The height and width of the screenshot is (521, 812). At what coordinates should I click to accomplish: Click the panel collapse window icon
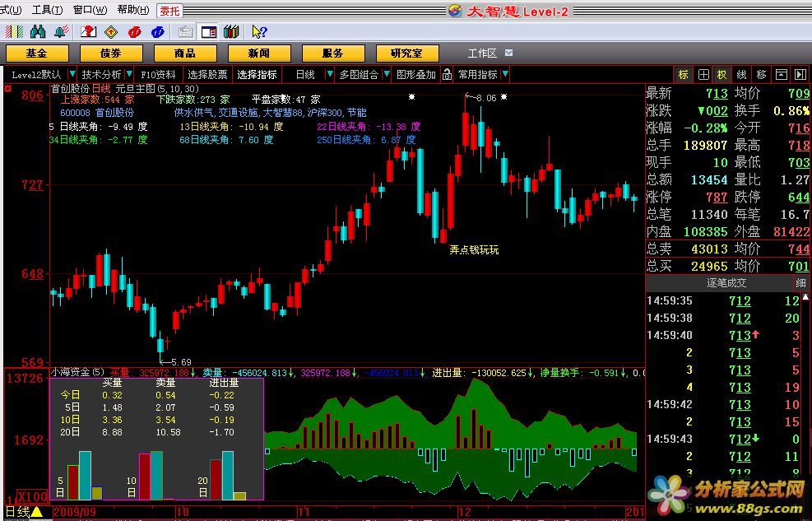click(781, 75)
